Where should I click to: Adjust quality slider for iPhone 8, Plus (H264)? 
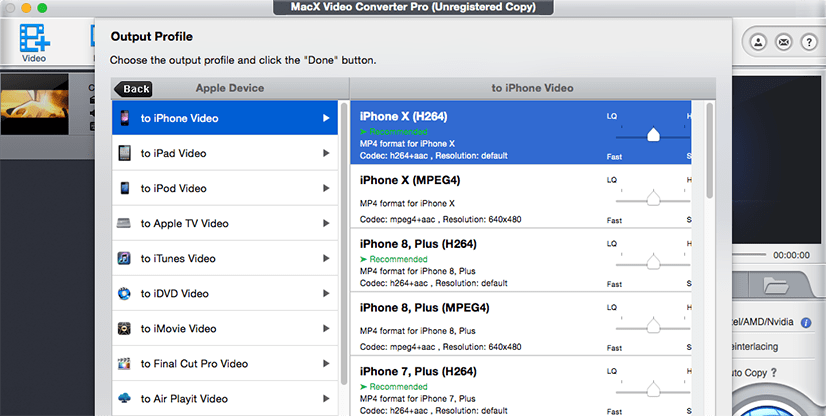653,262
